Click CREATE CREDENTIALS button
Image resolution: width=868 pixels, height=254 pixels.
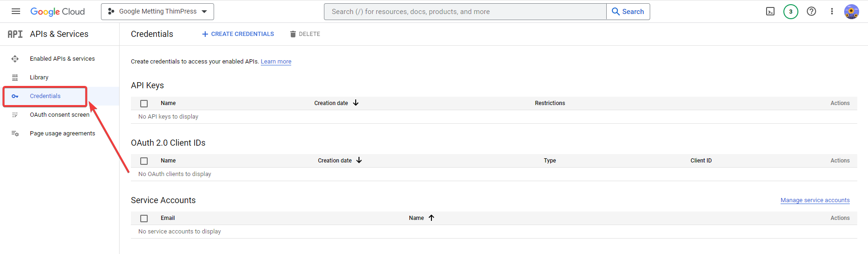238,34
